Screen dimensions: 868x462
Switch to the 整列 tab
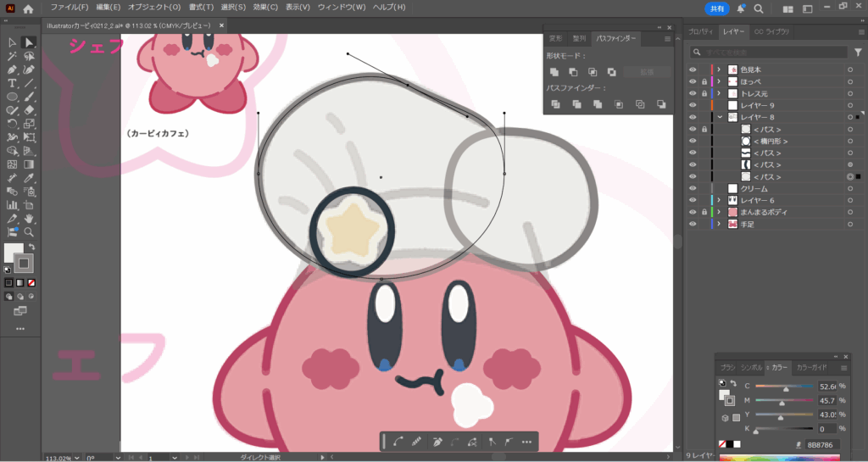(578, 38)
